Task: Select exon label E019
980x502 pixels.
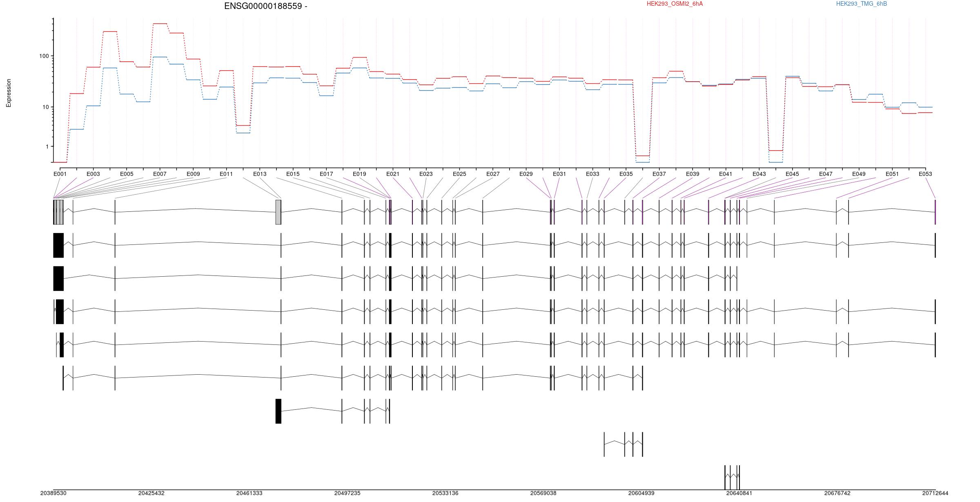Action: (359, 174)
